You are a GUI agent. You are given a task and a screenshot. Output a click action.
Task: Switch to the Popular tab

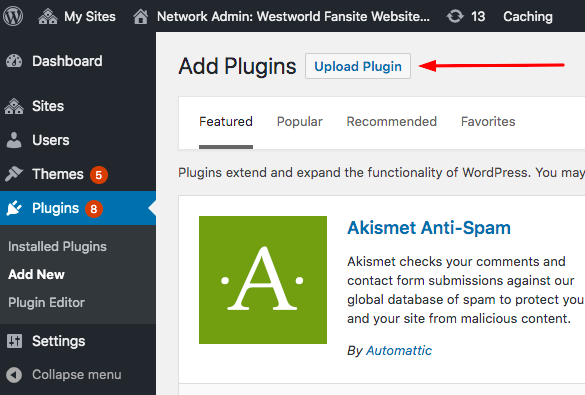300,122
